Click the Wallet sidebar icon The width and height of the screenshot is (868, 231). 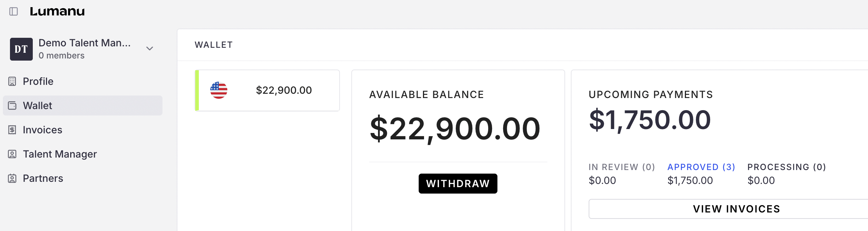point(12,106)
